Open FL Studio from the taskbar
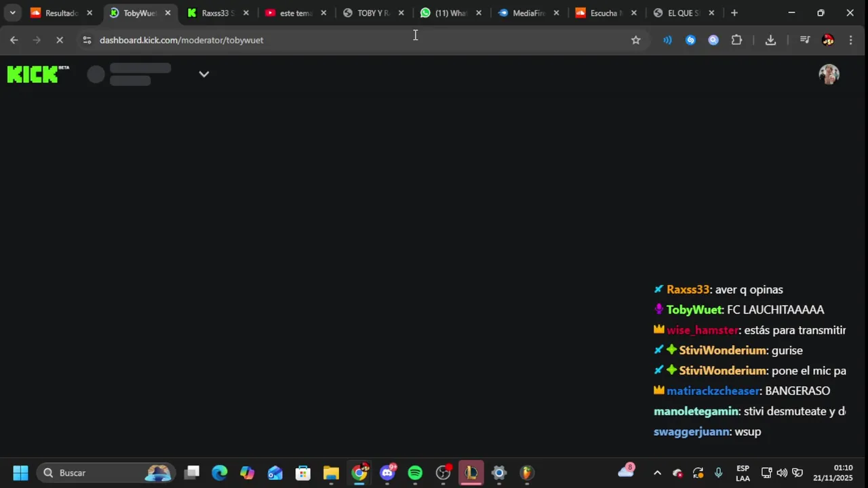Screen dimensions: 868x488 [x=527, y=472]
